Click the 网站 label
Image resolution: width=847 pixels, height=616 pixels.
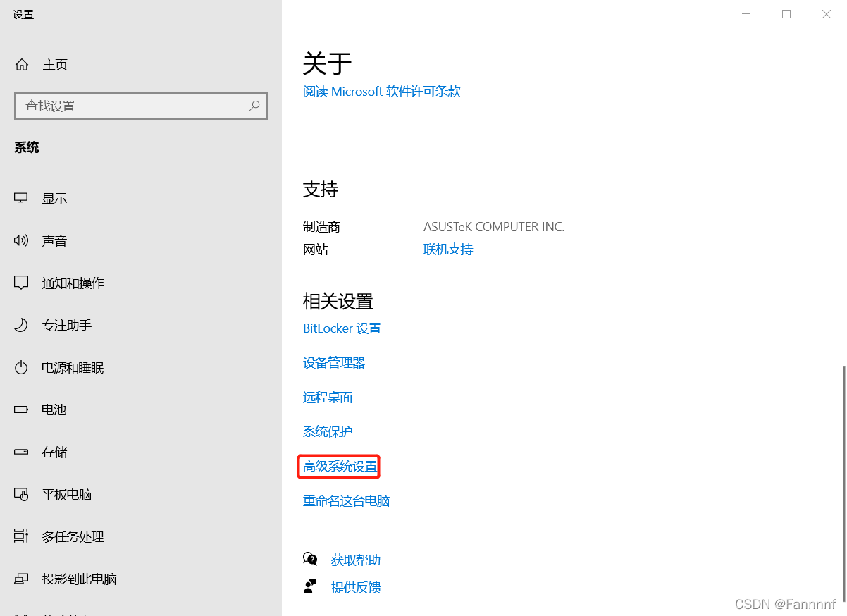[316, 250]
